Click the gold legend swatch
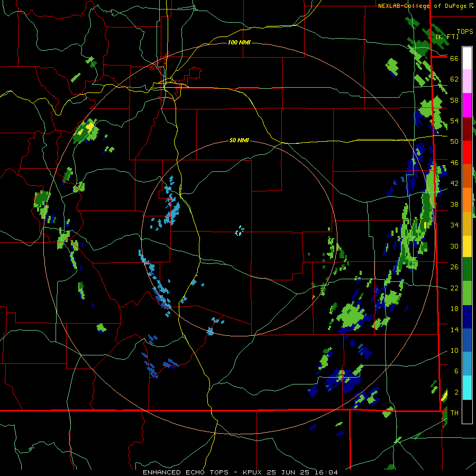 click(467, 224)
